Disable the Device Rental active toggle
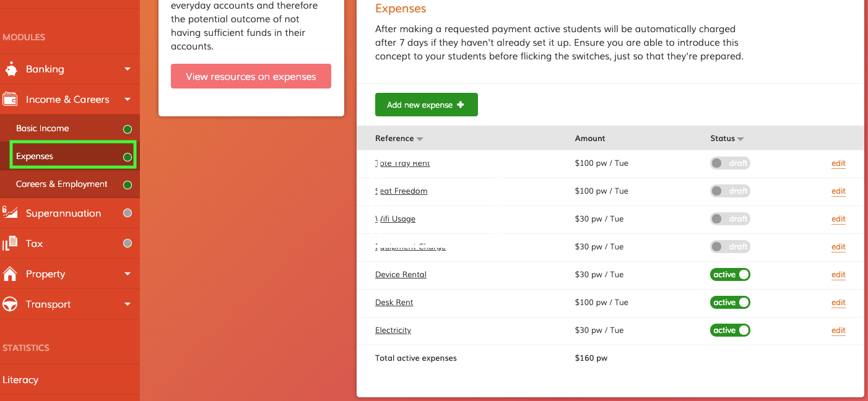Image resolution: width=868 pixels, height=401 pixels. [730, 275]
